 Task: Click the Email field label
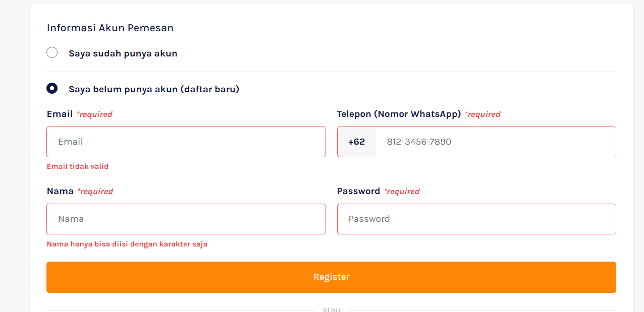[60, 114]
